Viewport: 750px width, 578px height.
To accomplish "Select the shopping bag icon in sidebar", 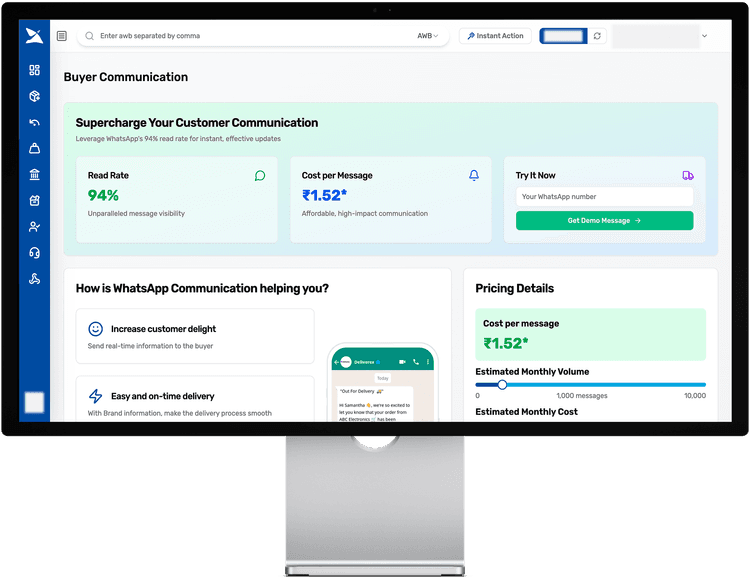I will click(34, 149).
